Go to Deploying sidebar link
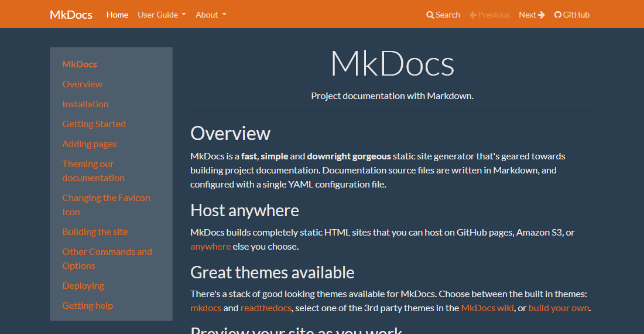Screen dimensions: 644x334 point(83,286)
